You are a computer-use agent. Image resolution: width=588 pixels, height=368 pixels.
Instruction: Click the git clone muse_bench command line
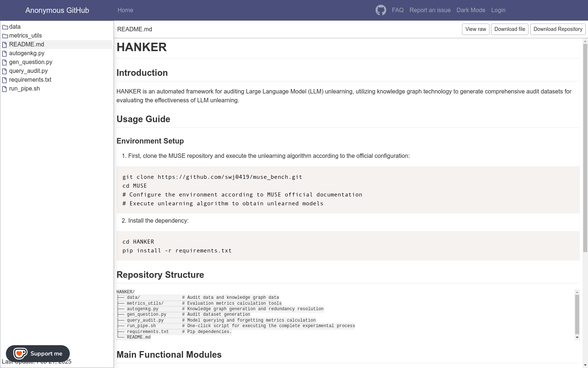[212, 177]
